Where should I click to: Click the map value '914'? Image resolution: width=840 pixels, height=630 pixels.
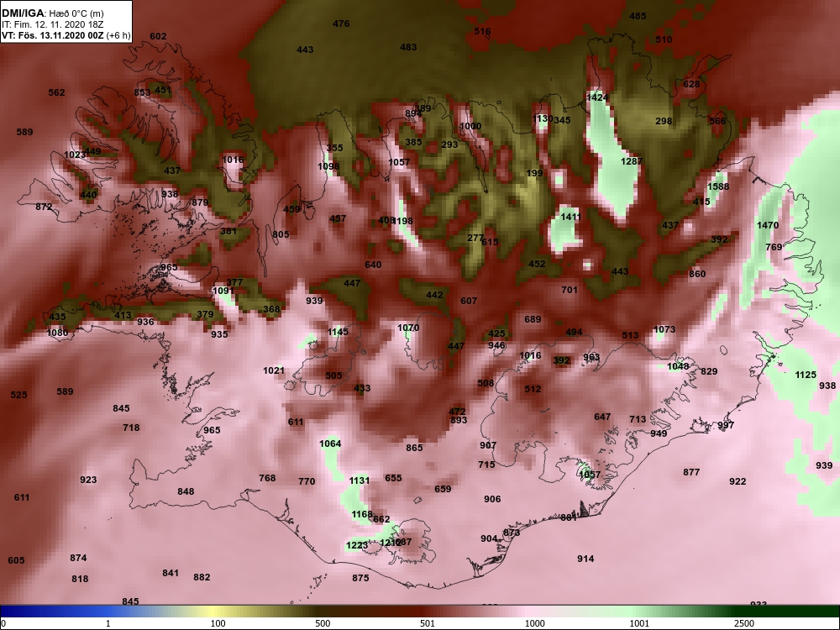point(585,559)
